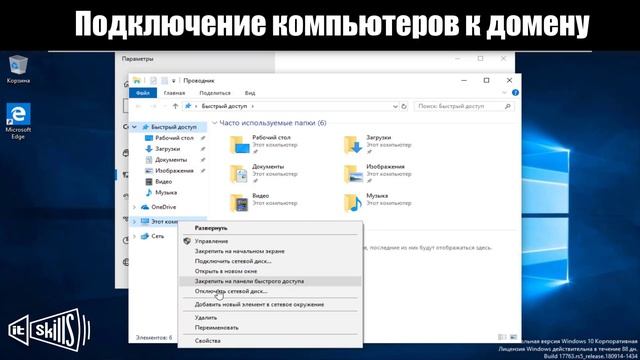Viewport: 640px width, 360px height.
Task: Select Музыка in the navigation pane
Action: click(166, 192)
